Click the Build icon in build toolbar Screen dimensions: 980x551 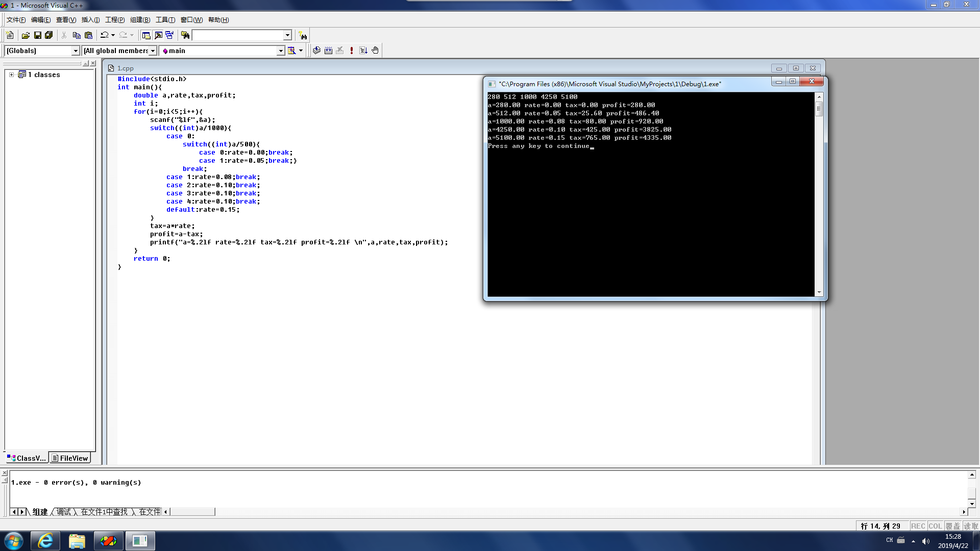(328, 51)
